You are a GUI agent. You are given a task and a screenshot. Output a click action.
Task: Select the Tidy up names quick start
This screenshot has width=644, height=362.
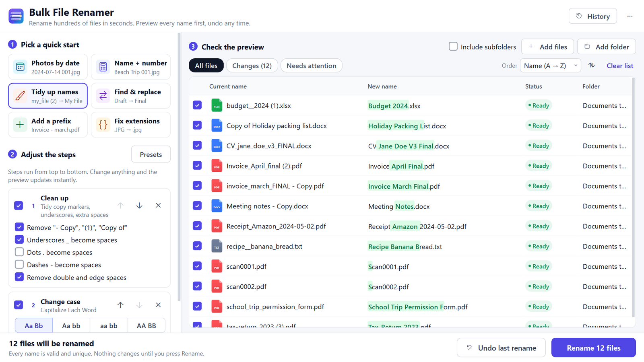[x=48, y=96]
